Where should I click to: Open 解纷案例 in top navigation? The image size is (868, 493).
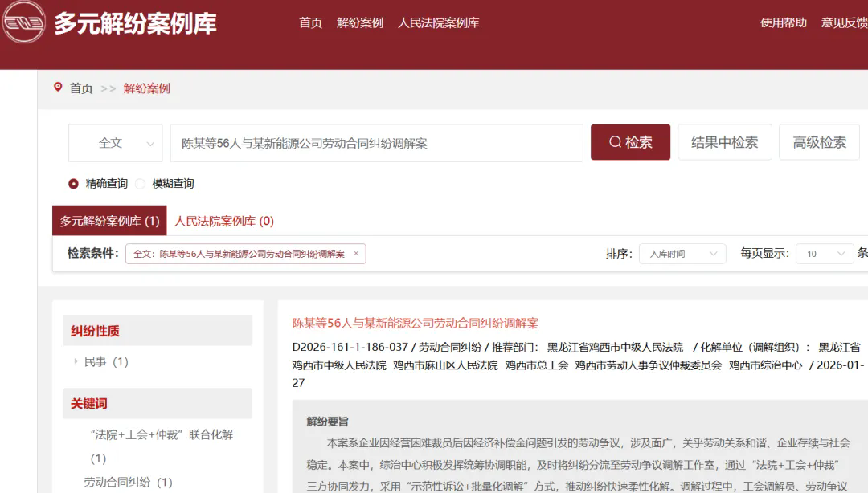pyautogui.click(x=360, y=22)
